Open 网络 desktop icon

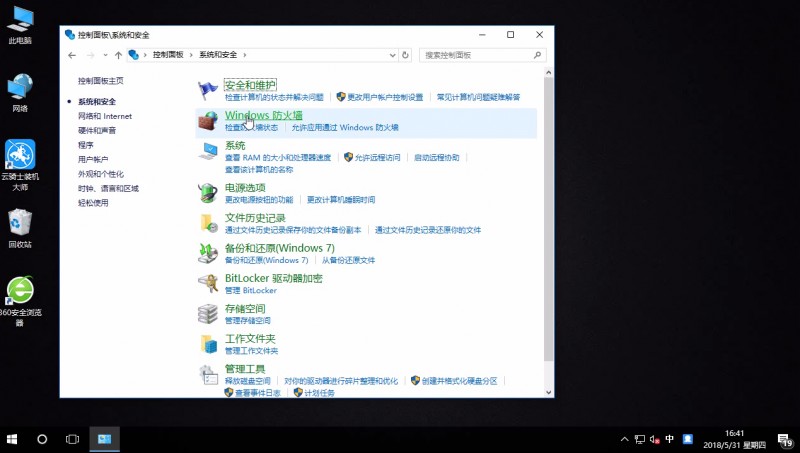[20, 93]
